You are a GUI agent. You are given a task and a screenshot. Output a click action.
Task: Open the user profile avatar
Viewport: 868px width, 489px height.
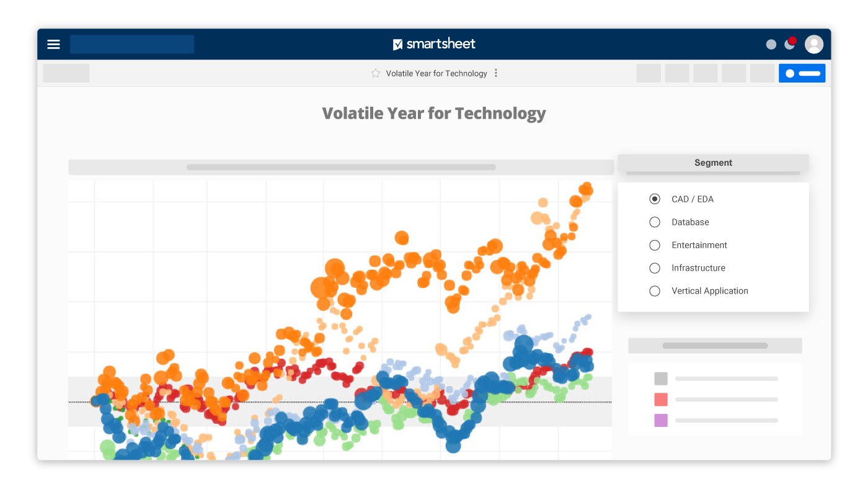(x=813, y=44)
